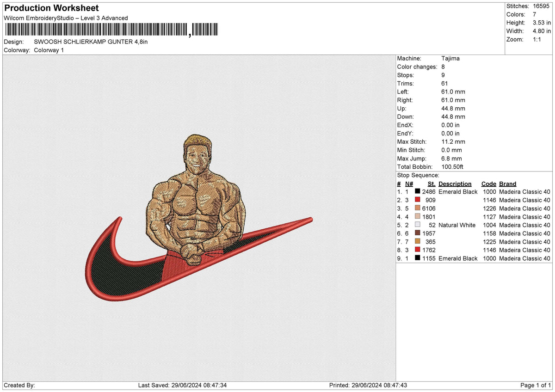Click the Colors count value 7
Image resolution: width=555 pixels, height=392 pixels.
535,14
